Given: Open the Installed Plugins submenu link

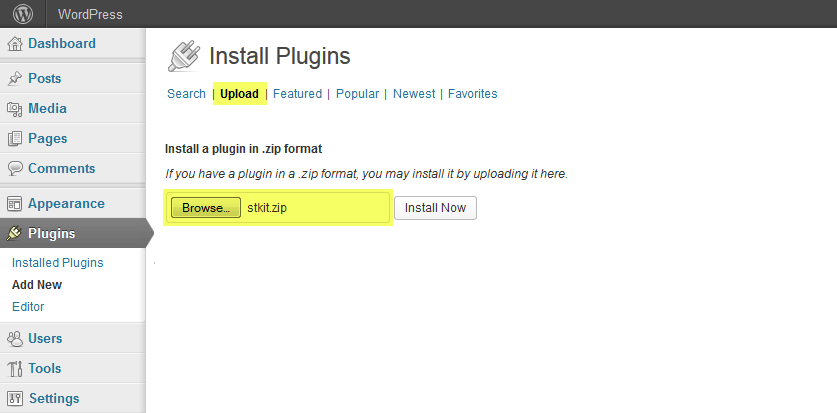Looking at the screenshot, I should coord(57,263).
